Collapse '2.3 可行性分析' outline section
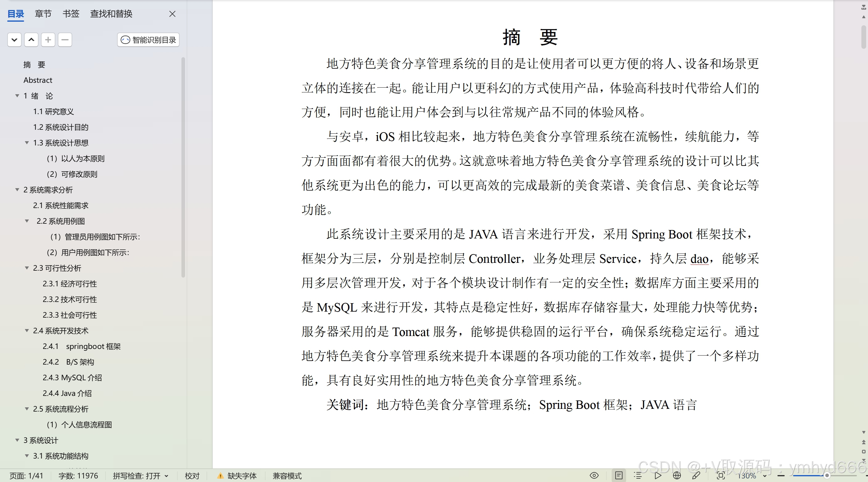The width and height of the screenshot is (868, 482). tap(26, 268)
